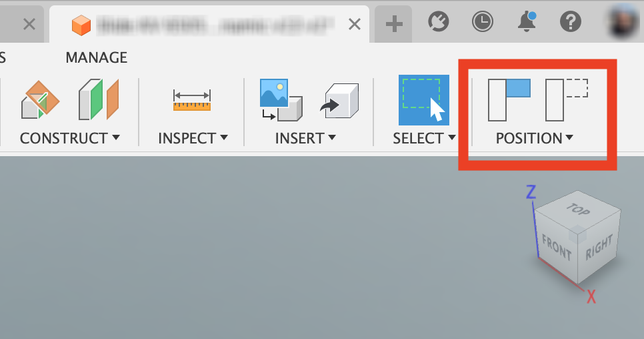Open the notifications bell
This screenshot has height=339, width=644.
click(527, 21)
